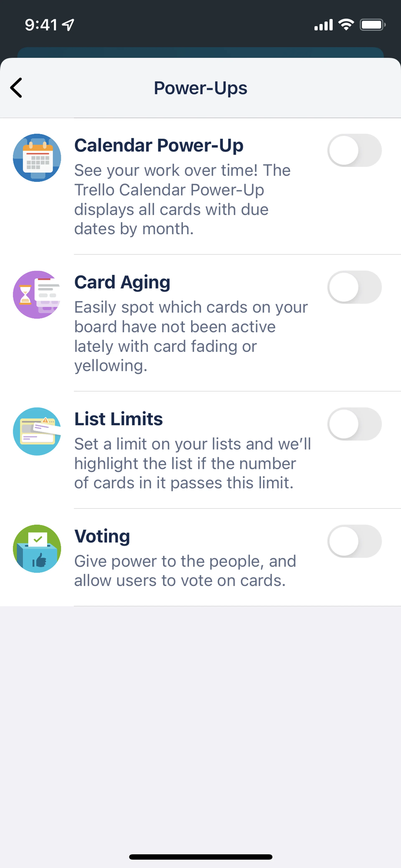
Task: Tap the Power-Ups header title
Action: (200, 88)
